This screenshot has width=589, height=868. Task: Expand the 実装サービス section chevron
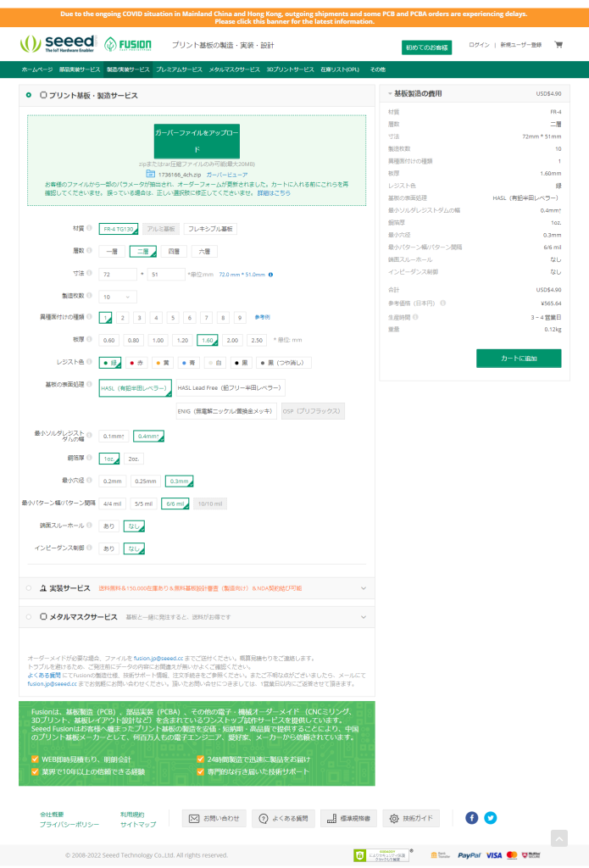[x=364, y=587]
